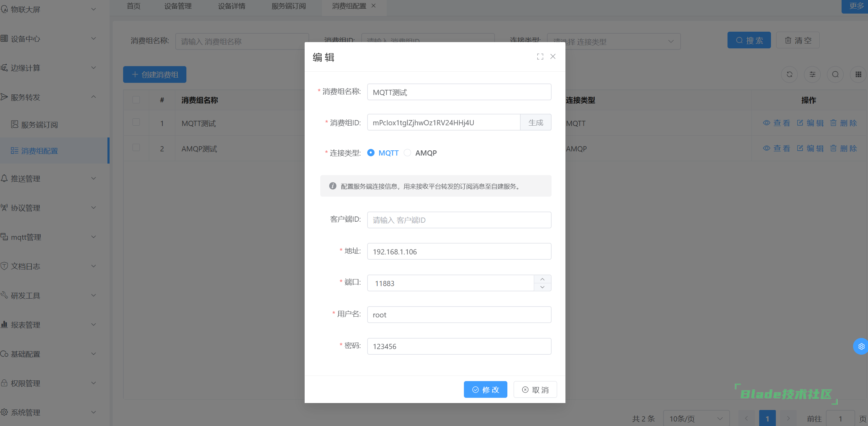868x426 pixels.
Task: Click delete trash icon for AMQP row
Action: tap(833, 148)
